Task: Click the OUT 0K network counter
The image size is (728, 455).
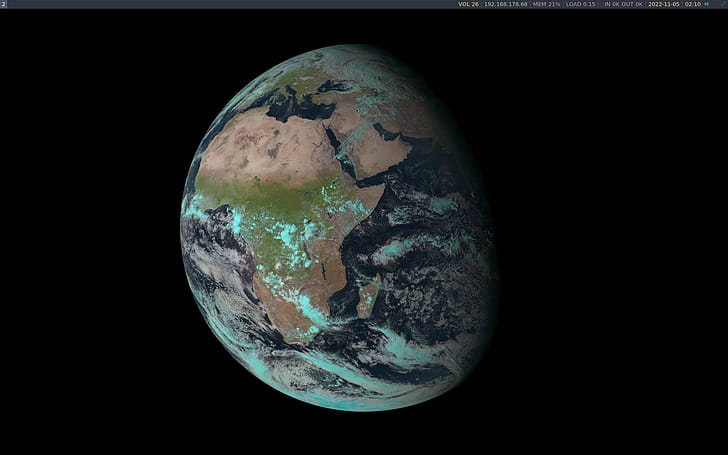Action: 632,4
